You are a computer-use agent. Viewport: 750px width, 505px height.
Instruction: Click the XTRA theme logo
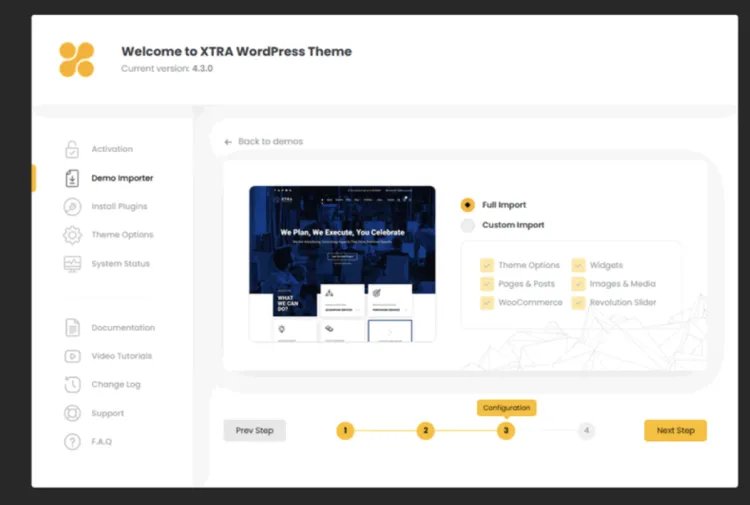pos(77,60)
